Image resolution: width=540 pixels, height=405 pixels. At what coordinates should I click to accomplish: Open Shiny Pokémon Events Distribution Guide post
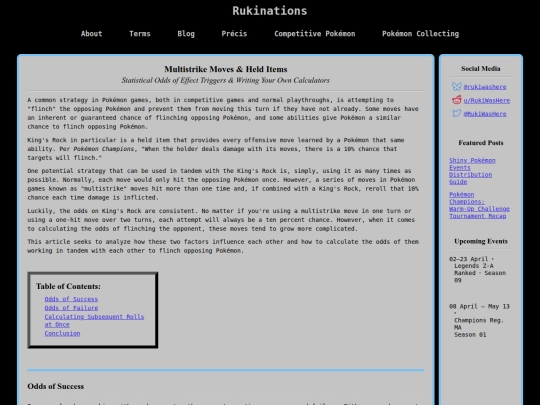[472, 171]
